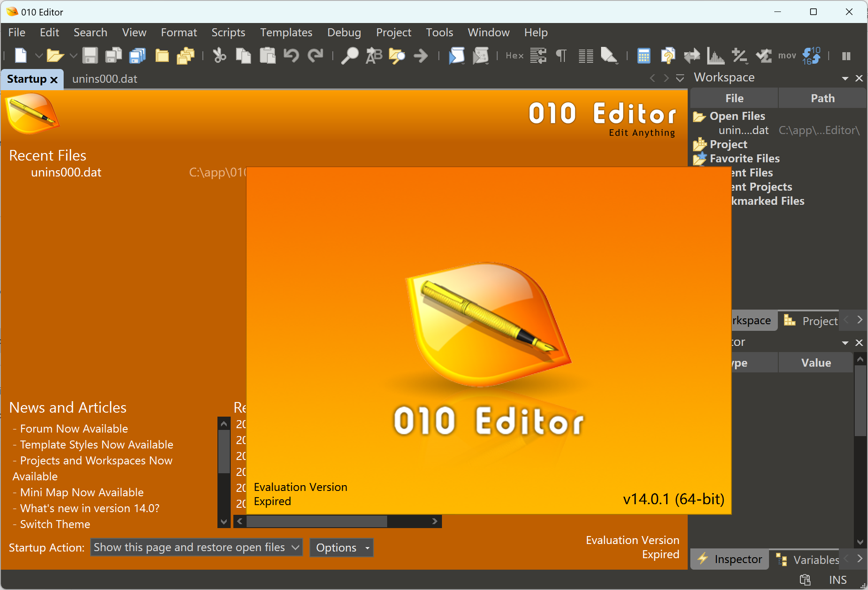
Task: Click the Replace A-B icon
Action: click(x=373, y=56)
